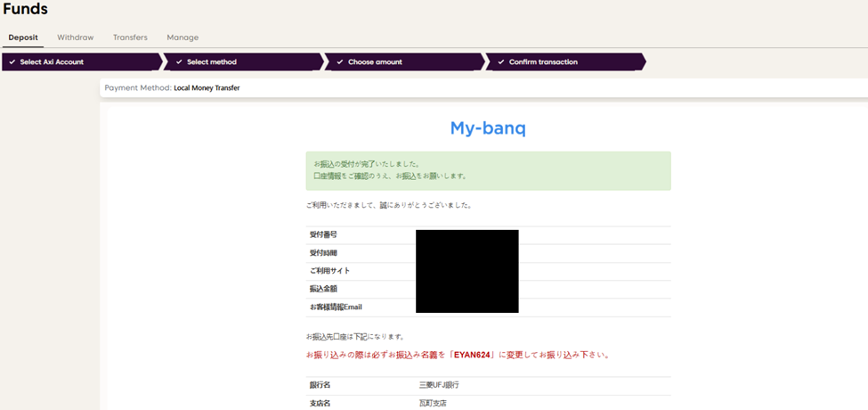The image size is (868, 410).
Task: Click the checkmark icon beside Choose amount
Action: (339, 62)
